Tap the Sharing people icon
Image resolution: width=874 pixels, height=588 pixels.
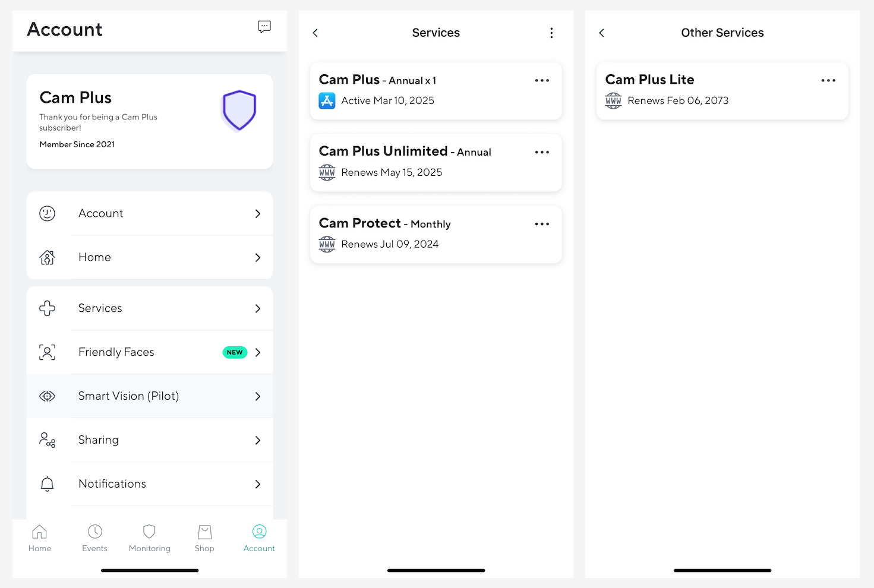pyautogui.click(x=48, y=440)
